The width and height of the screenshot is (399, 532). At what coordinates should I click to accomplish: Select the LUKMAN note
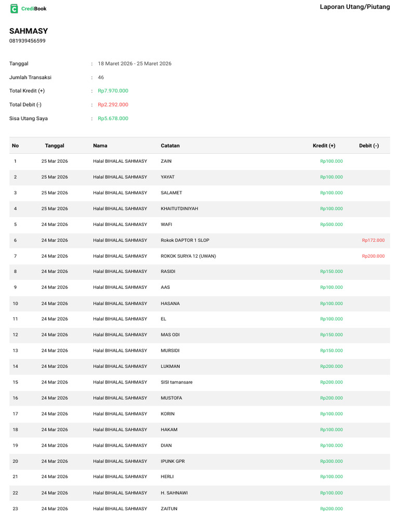click(x=170, y=366)
